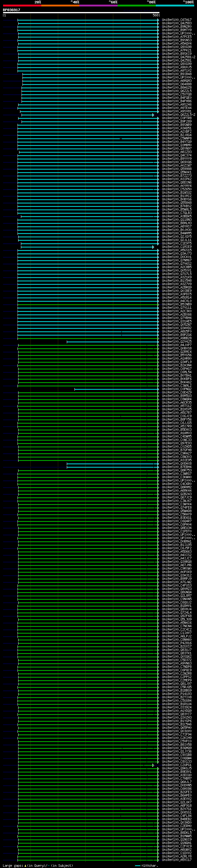Open hit label UniRef100_B9N2R0
The height and width of the screenshot is (868, 197).
(x=177, y=26)
